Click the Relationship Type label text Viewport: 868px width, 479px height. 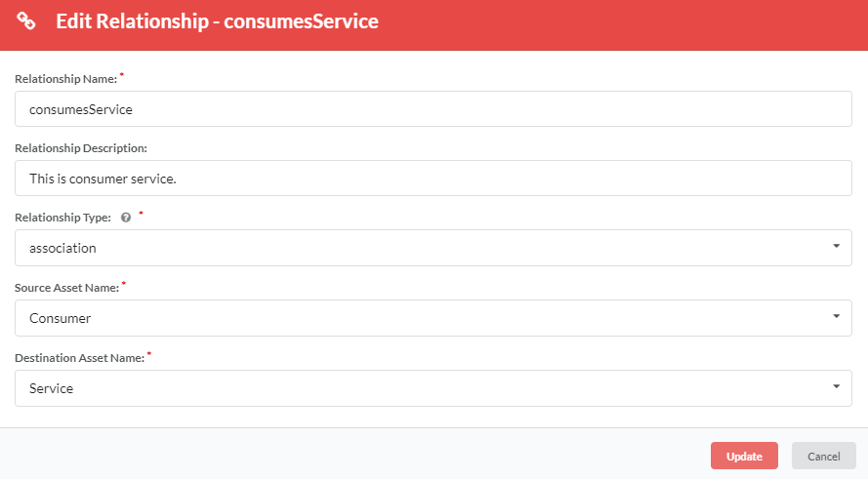(62, 218)
